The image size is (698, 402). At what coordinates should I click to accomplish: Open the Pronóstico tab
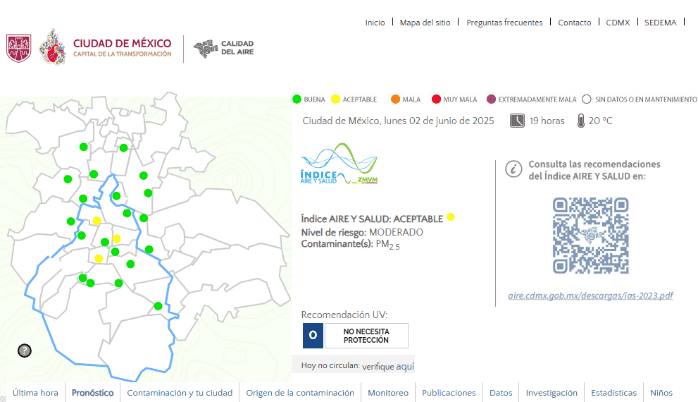pyautogui.click(x=92, y=393)
